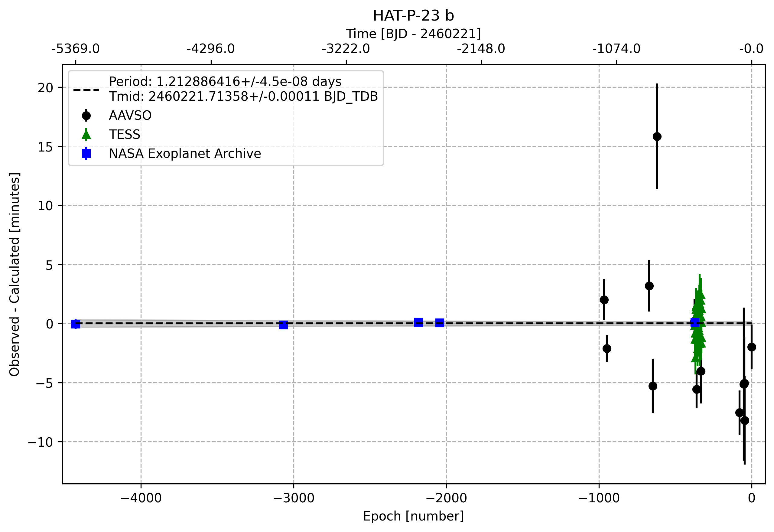Select the top axis tick label -1074.0

pyautogui.click(x=616, y=49)
